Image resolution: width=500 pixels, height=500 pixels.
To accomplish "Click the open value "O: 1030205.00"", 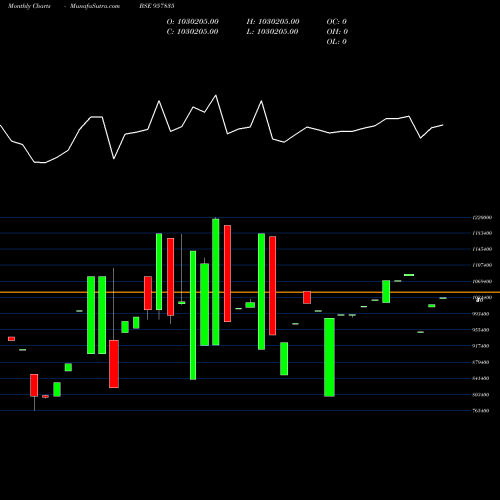I will pyautogui.click(x=193, y=22).
